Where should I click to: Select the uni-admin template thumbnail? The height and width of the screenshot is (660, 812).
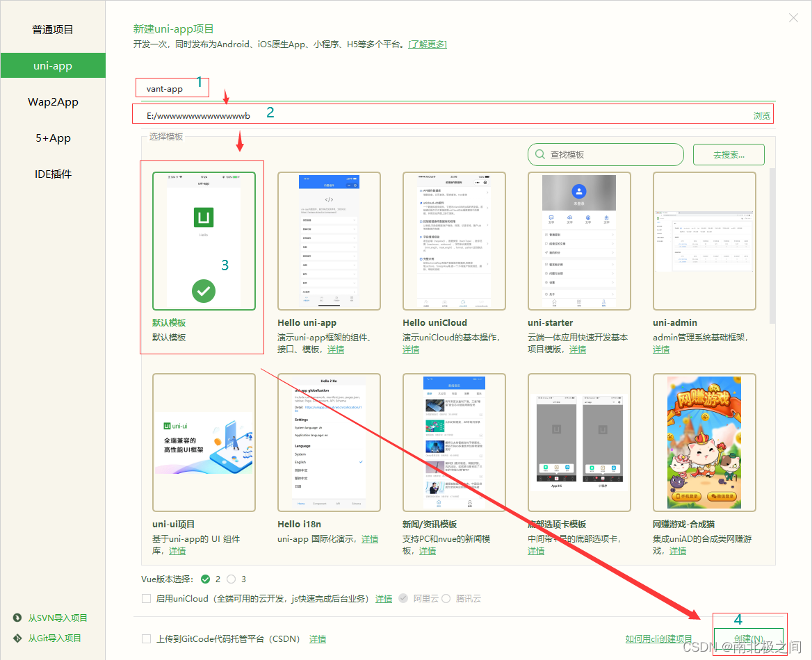[704, 241]
